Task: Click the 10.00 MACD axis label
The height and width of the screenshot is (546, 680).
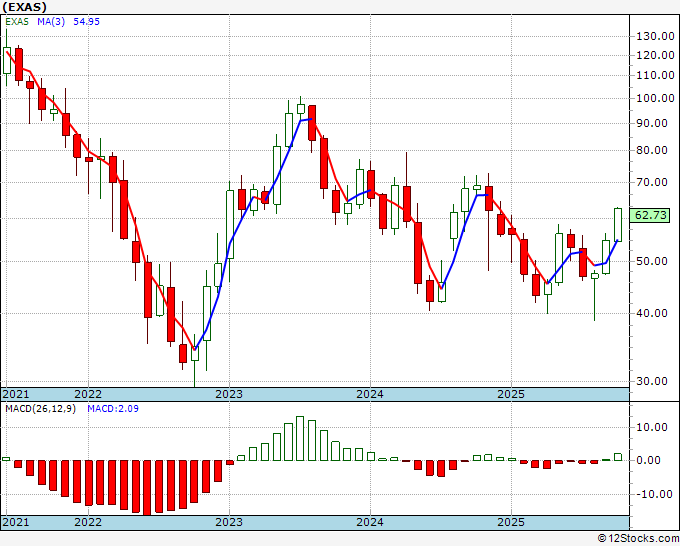Action: (652, 427)
